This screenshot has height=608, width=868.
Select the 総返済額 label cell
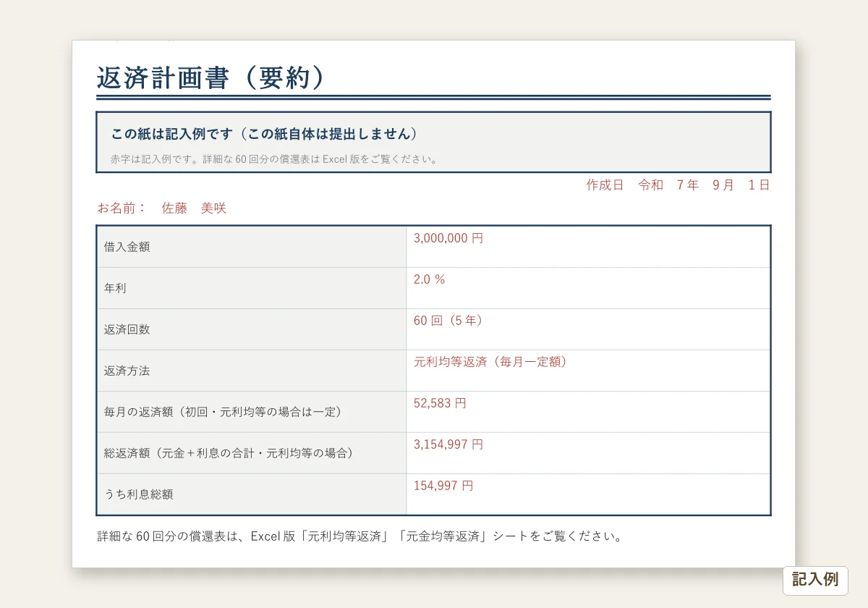click(252, 453)
